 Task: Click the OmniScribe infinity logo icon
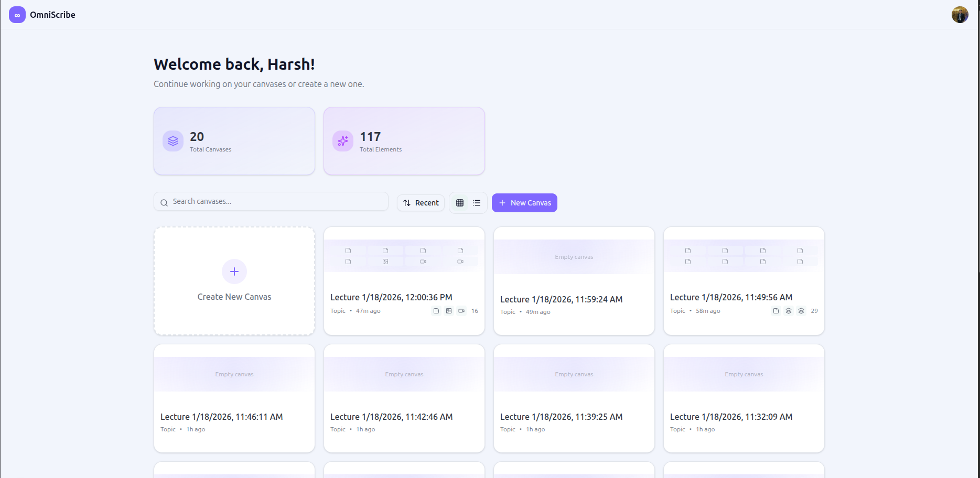pyautogui.click(x=17, y=15)
